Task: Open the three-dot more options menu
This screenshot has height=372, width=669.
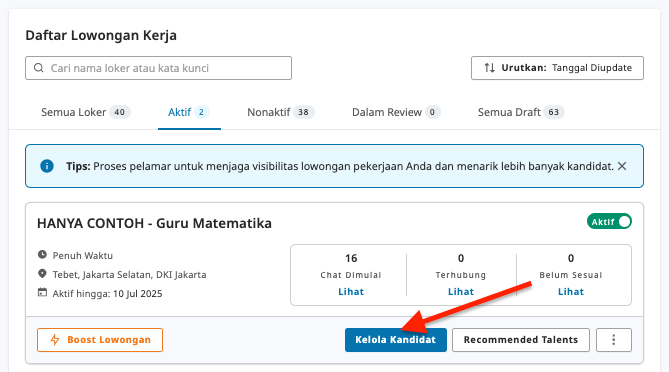Action: (x=614, y=340)
